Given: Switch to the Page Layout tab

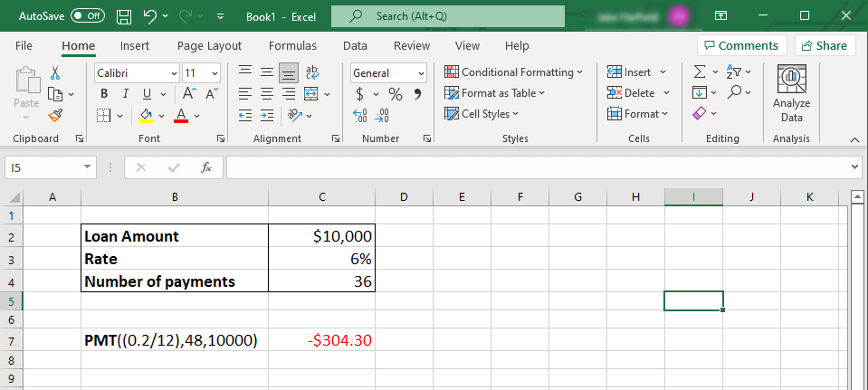Looking at the screenshot, I should [x=209, y=46].
